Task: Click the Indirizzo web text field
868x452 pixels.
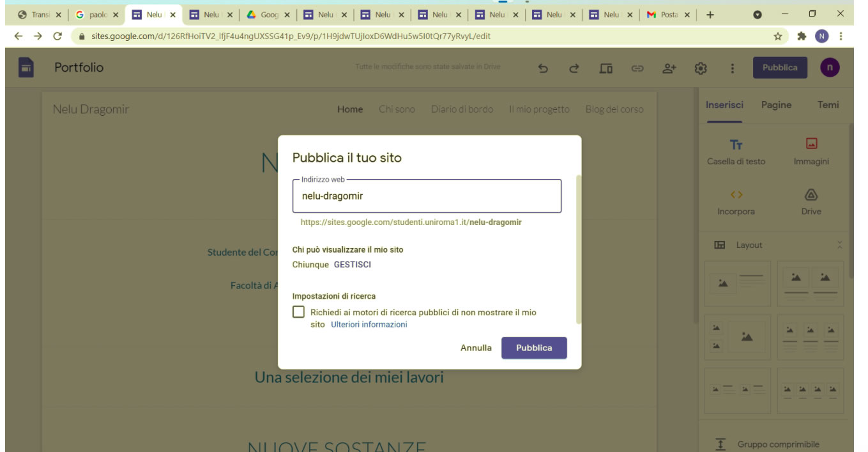Action: pos(427,196)
